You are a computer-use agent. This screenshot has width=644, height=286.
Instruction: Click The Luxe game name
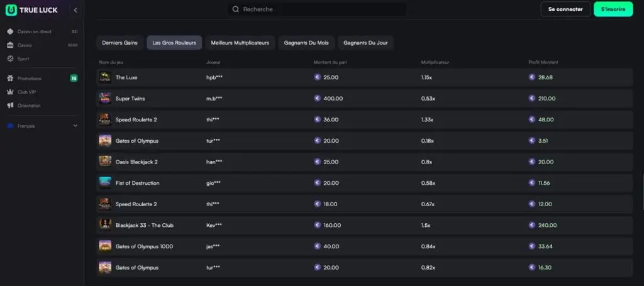(x=126, y=77)
